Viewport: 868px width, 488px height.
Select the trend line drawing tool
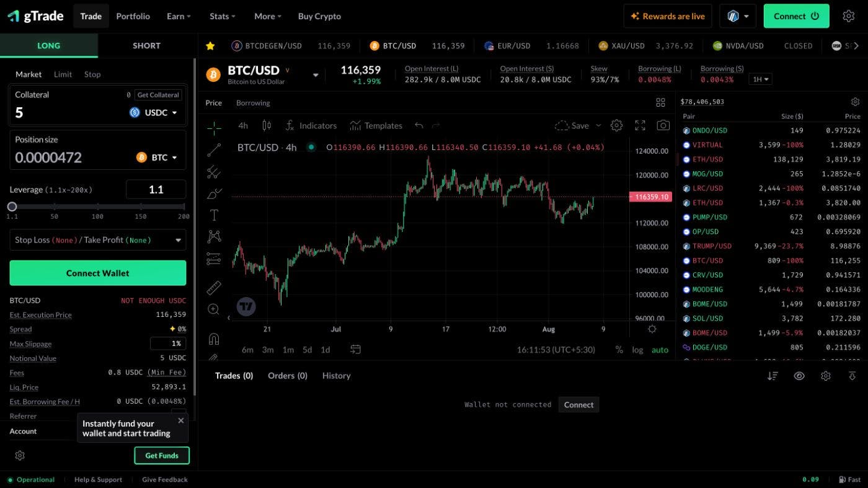213,149
